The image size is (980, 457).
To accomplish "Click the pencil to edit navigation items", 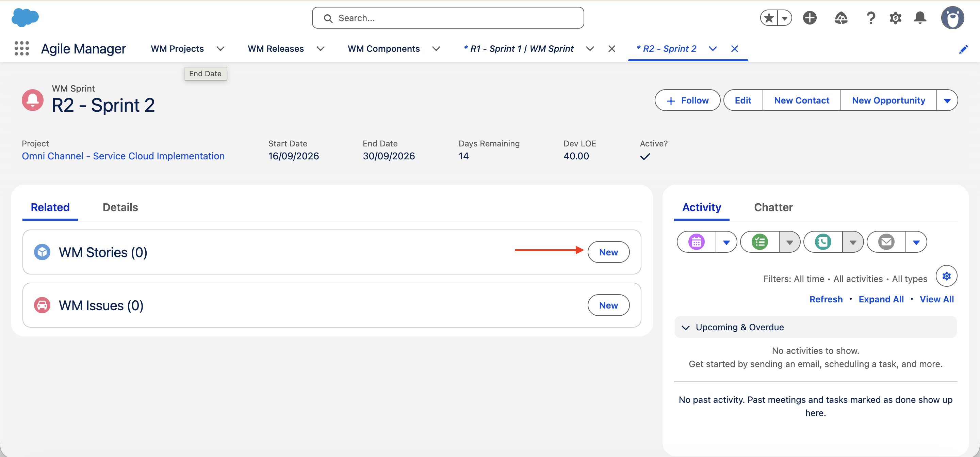I will pyautogui.click(x=963, y=49).
